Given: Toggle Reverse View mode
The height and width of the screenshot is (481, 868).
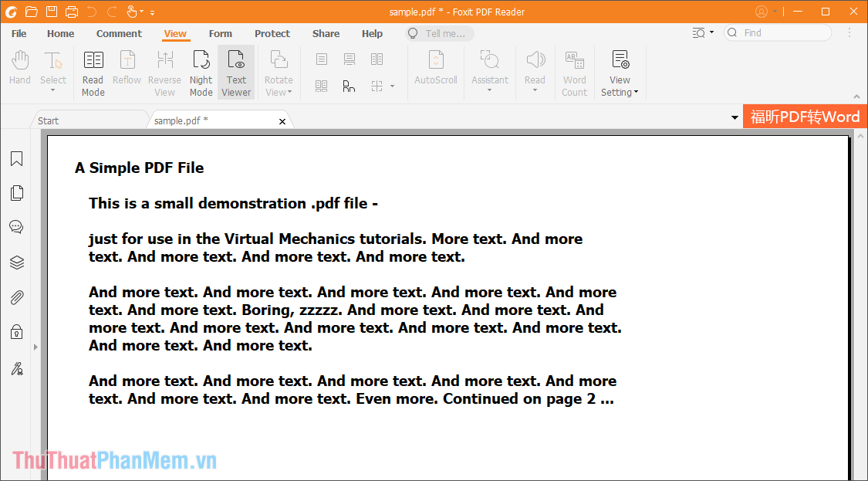Looking at the screenshot, I should 164,72.
